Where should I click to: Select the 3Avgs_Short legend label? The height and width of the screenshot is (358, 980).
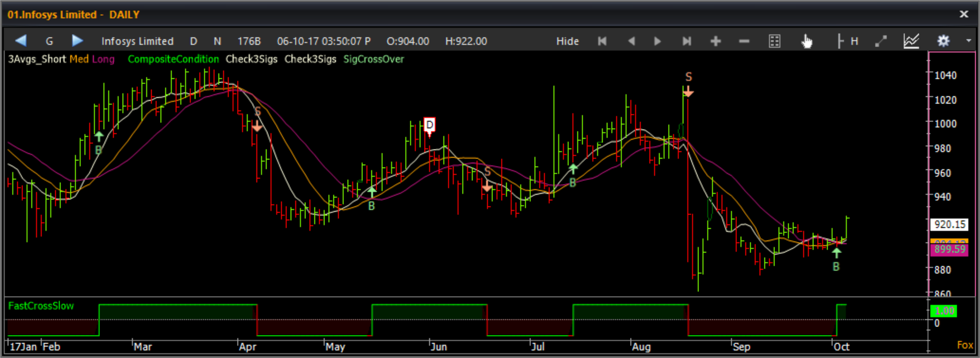pyautogui.click(x=37, y=59)
